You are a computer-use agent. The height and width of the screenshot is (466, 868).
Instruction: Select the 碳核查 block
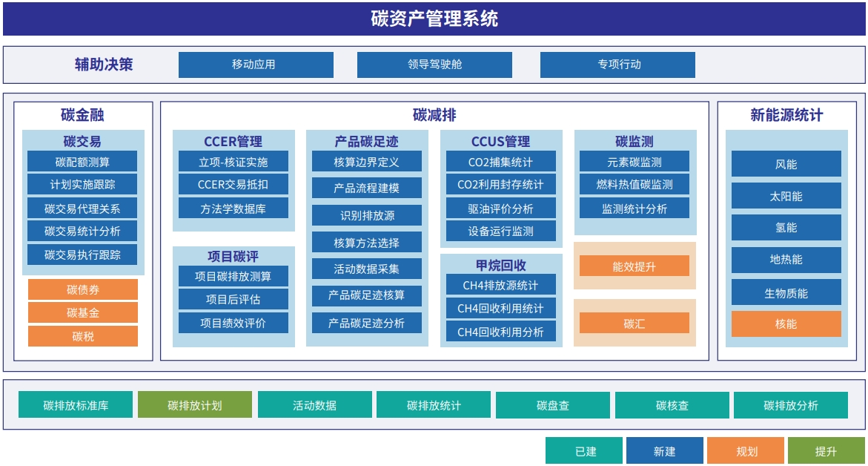tap(672, 405)
